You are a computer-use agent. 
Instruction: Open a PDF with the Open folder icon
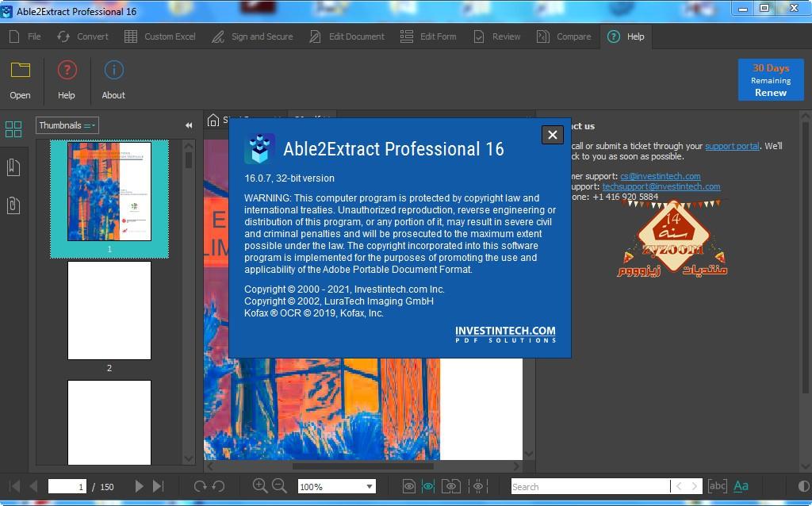(x=20, y=71)
